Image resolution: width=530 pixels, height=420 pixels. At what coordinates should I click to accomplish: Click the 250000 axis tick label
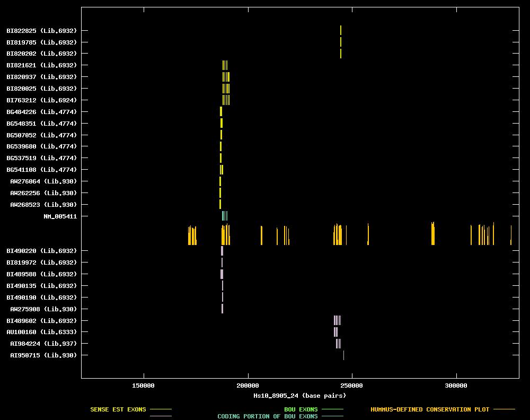(352, 386)
